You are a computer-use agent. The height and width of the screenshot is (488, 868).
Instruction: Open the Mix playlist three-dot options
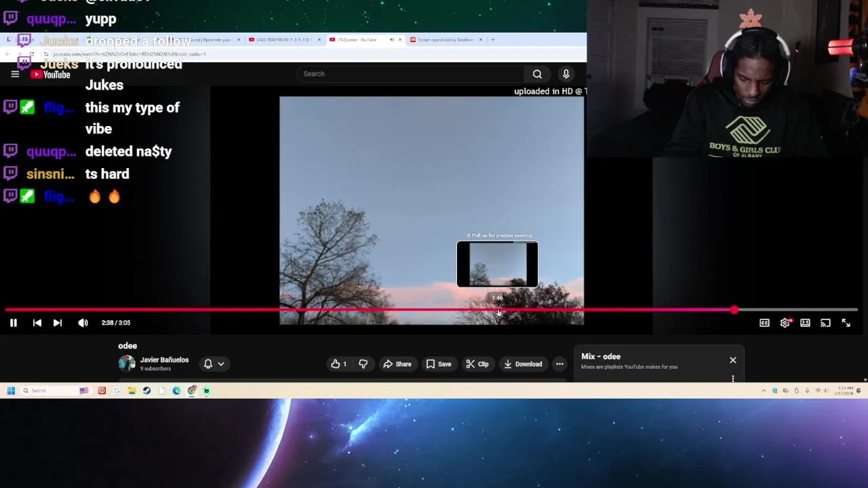click(x=733, y=379)
